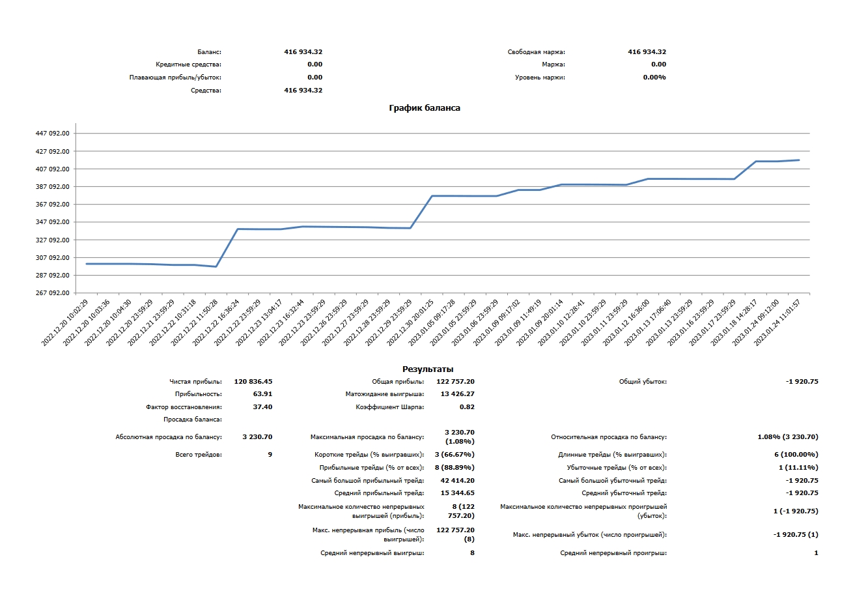Click the 307 092.00 axis label

53,258
